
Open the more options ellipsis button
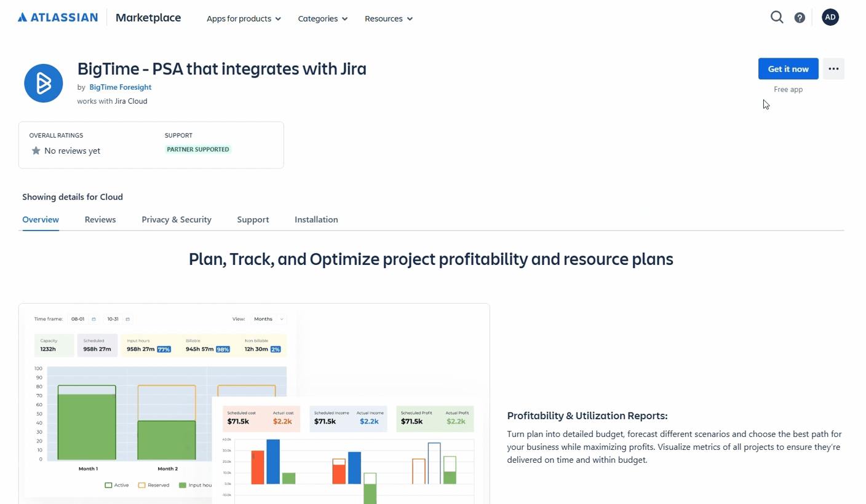833,69
